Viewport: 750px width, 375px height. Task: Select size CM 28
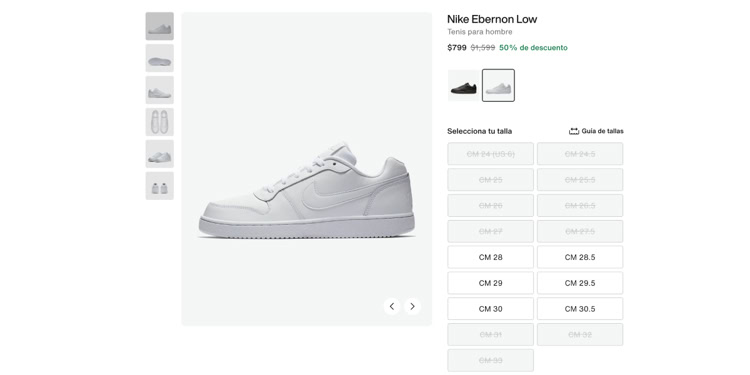pyautogui.click(x=490, y=257)
